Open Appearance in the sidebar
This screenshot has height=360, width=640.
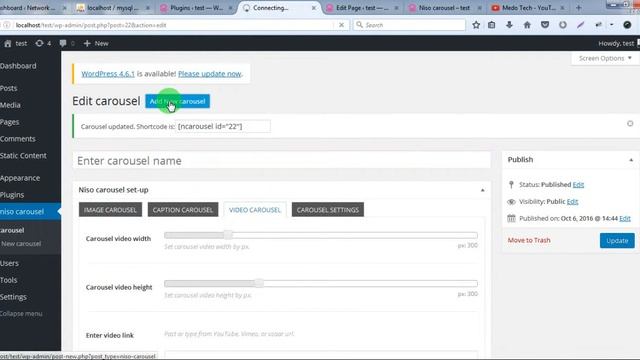pos(20,178)
